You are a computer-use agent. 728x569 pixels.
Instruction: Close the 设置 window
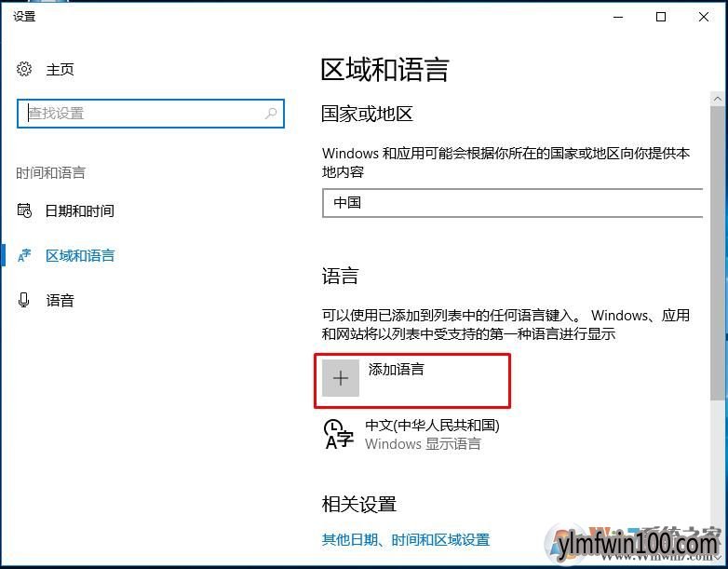(704, 17)
